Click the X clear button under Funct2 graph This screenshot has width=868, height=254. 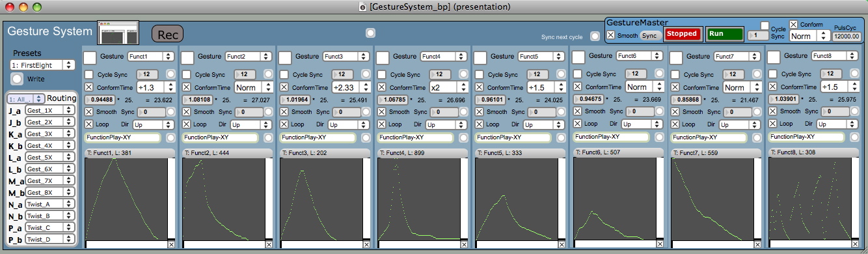pos(269,244)
